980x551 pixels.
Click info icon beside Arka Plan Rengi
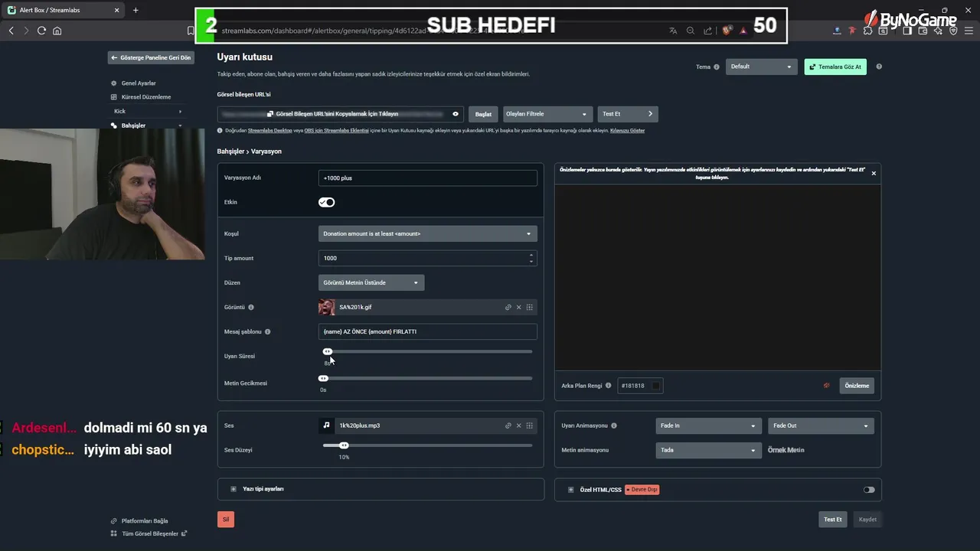point(609,386)
